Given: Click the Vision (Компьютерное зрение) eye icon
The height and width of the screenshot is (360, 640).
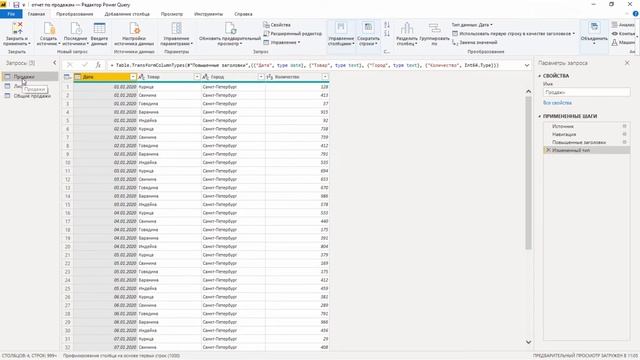Looking at the screenshot, I should click(x=614, y=33).
